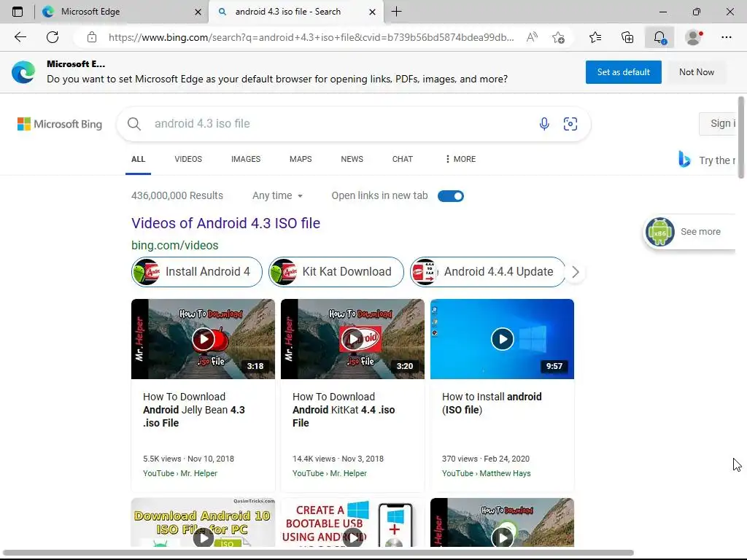
Task: Click the Android x86 See more card
Action: pyautogui.click(x=689, y=232)
